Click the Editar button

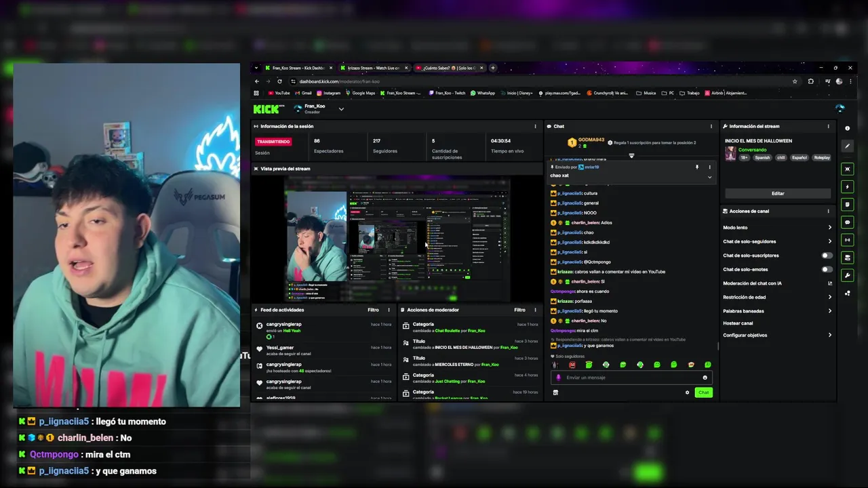pyautogui.click(x=778, y=193)
